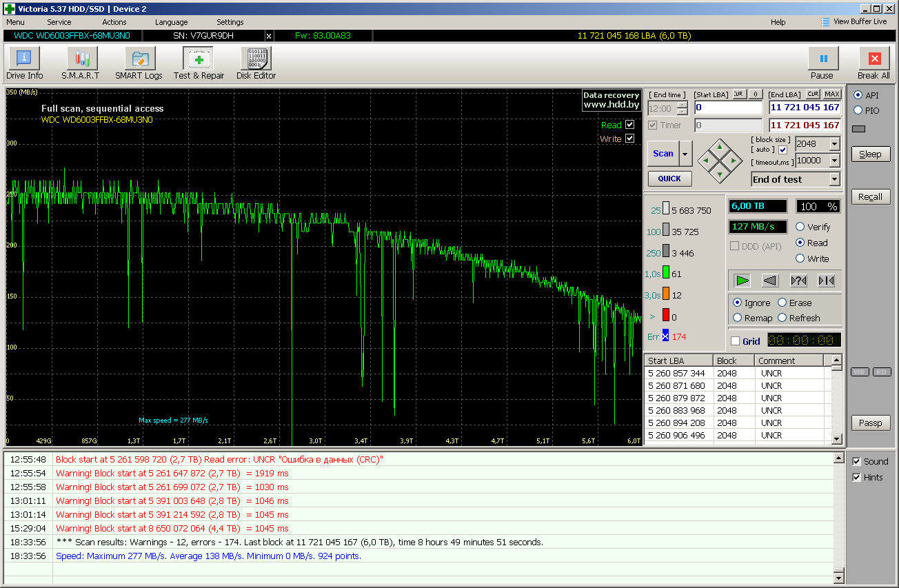Expand the block size 2048 dropdown

(834, 144)
